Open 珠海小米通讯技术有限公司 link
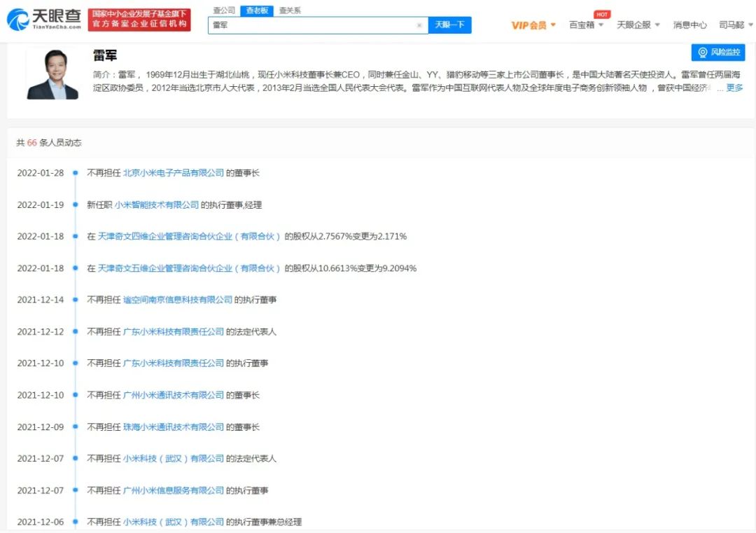The image size is (756, 533). click(x=174, y=427)
